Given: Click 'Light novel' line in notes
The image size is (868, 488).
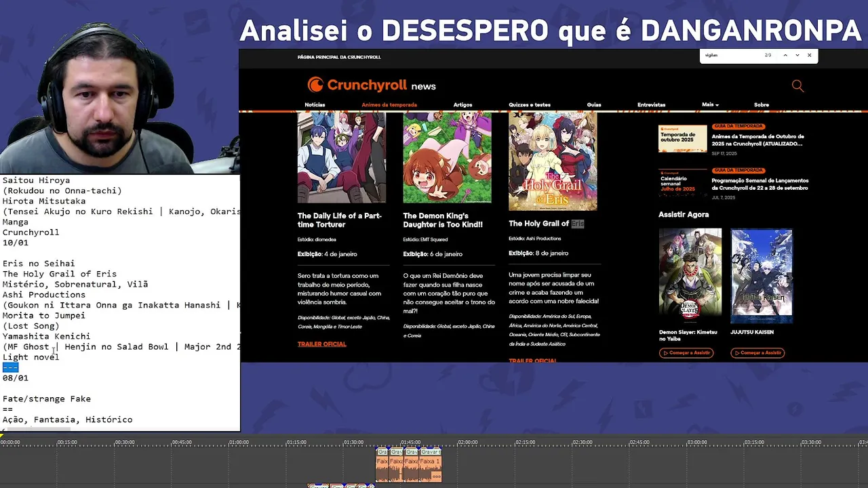Looking at the screenshot, I should point(31,357).
